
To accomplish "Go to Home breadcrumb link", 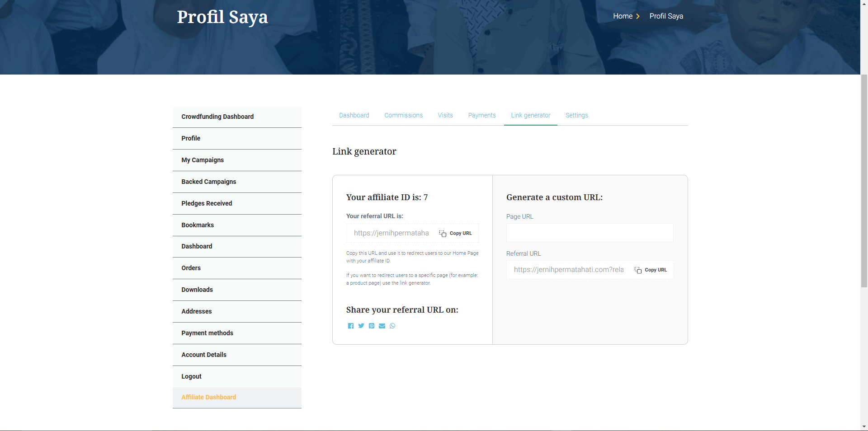I will [623, 16].
